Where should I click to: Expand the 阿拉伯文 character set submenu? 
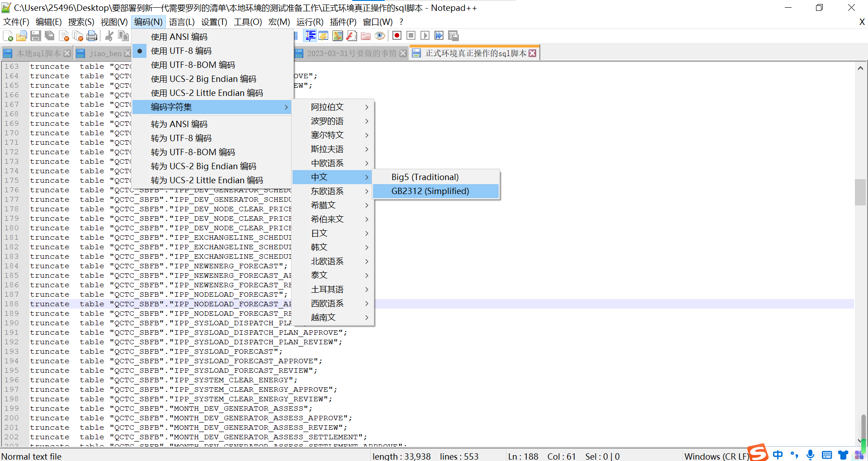click(x=333, y=107)
